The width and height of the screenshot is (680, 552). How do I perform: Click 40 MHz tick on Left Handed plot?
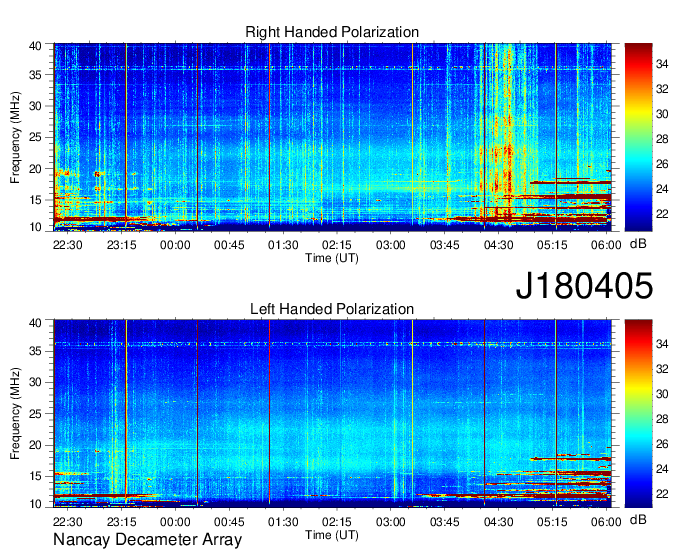pos(35,323)
